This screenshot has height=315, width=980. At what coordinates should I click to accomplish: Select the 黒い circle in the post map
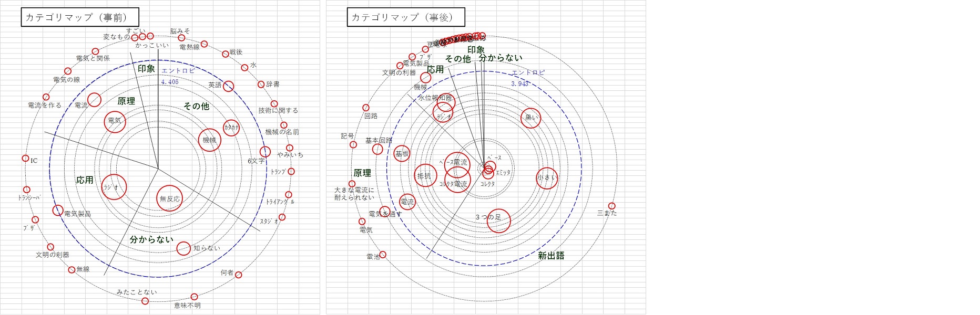tap(530, 118)
